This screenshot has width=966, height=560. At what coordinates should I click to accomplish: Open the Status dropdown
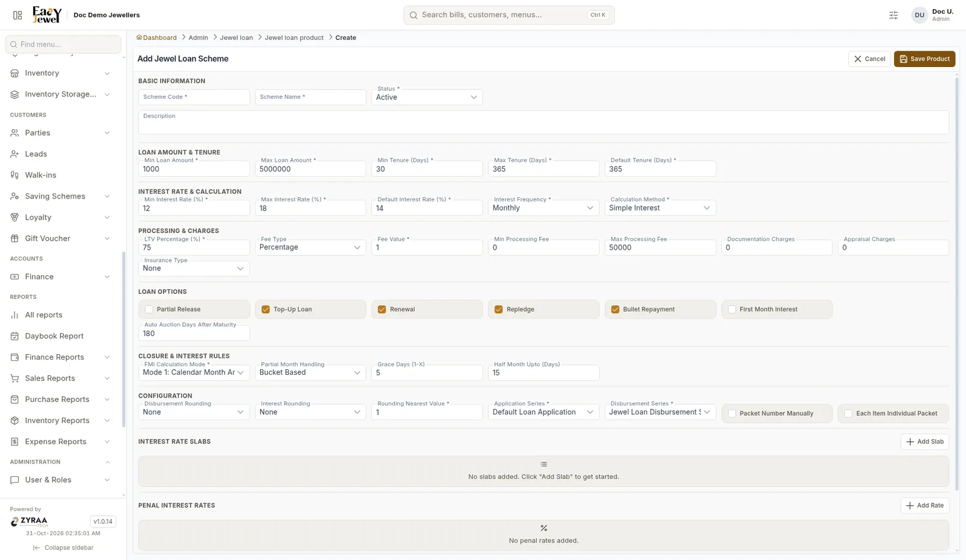[427, 97]
